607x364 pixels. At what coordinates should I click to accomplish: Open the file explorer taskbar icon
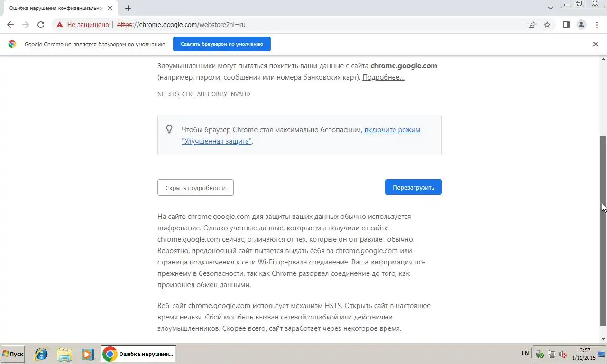click(64, 354)
